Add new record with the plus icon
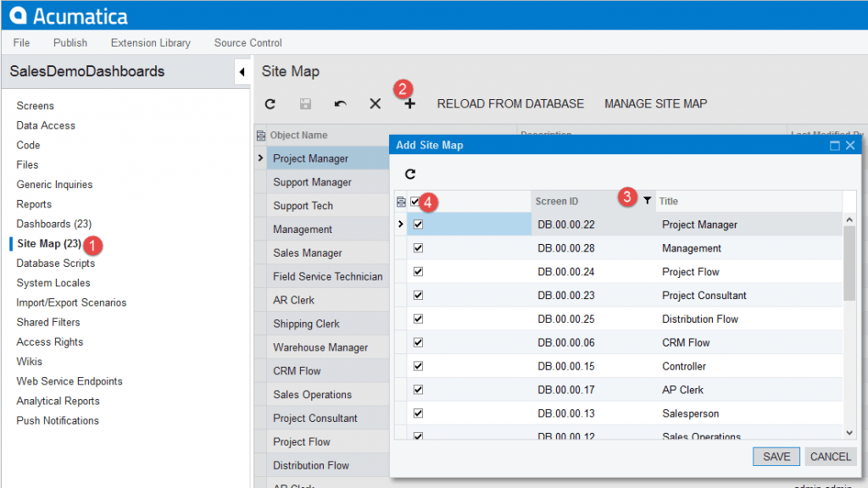 pos(409,104)
